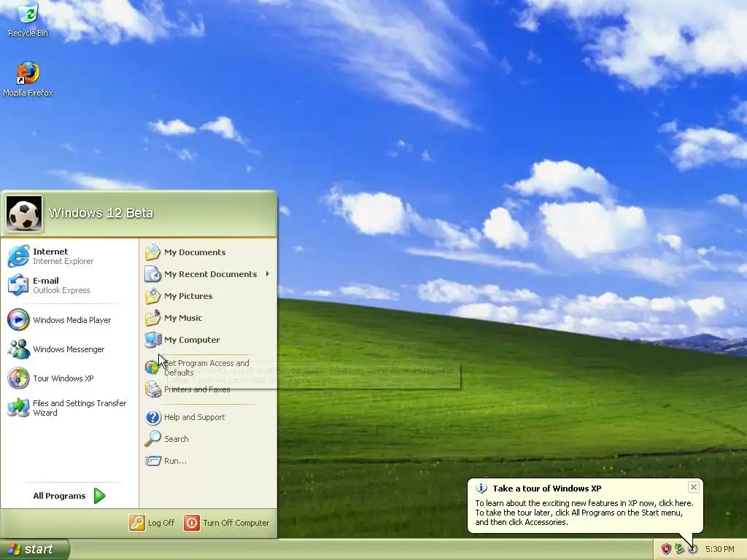This screenshot has height=560, width=747.
Task: Close the Windows XP tour balloon
Action: click(694, 487)
